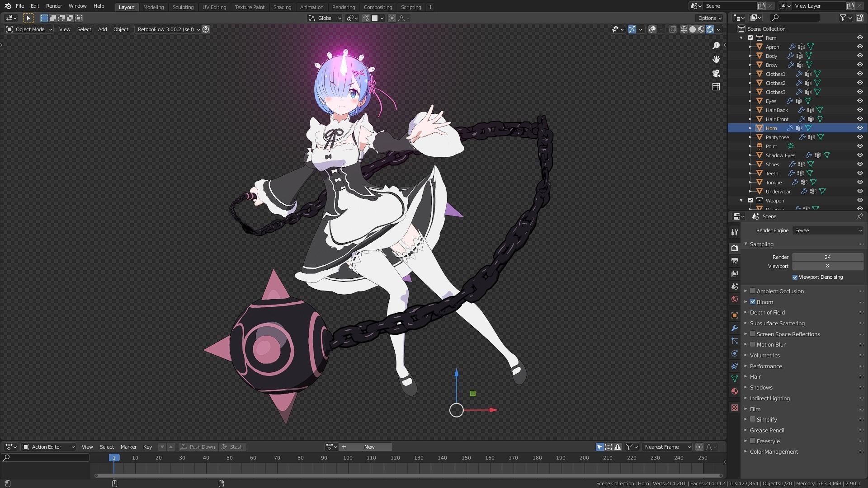
Task: Click the viewport zoom magnifier gizmo
Action: [x=716, y=46]
